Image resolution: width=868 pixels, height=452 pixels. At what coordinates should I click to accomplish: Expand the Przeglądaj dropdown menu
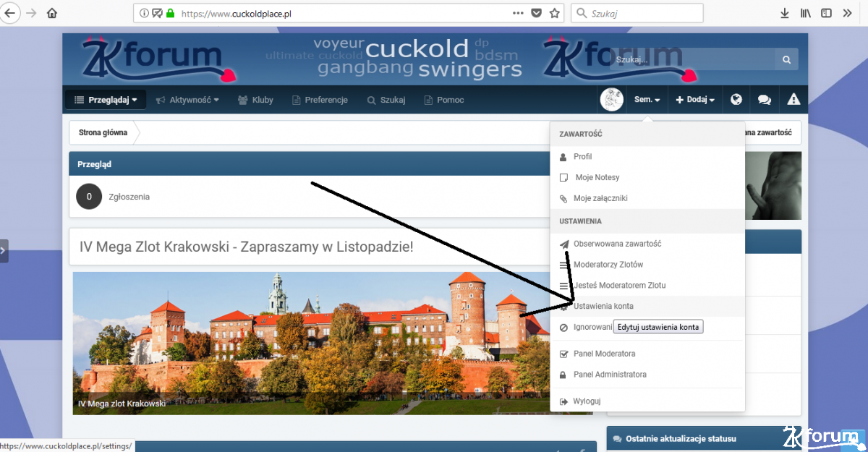point(106,100)
